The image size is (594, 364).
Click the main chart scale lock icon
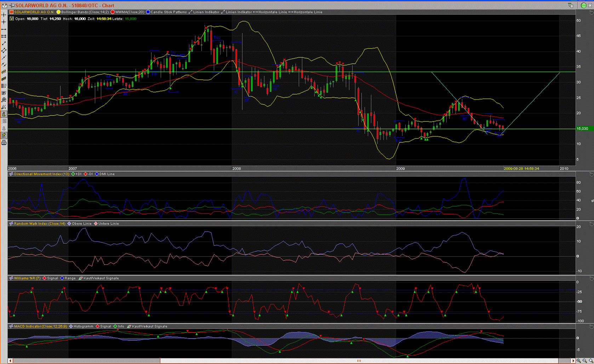[591, 12]
